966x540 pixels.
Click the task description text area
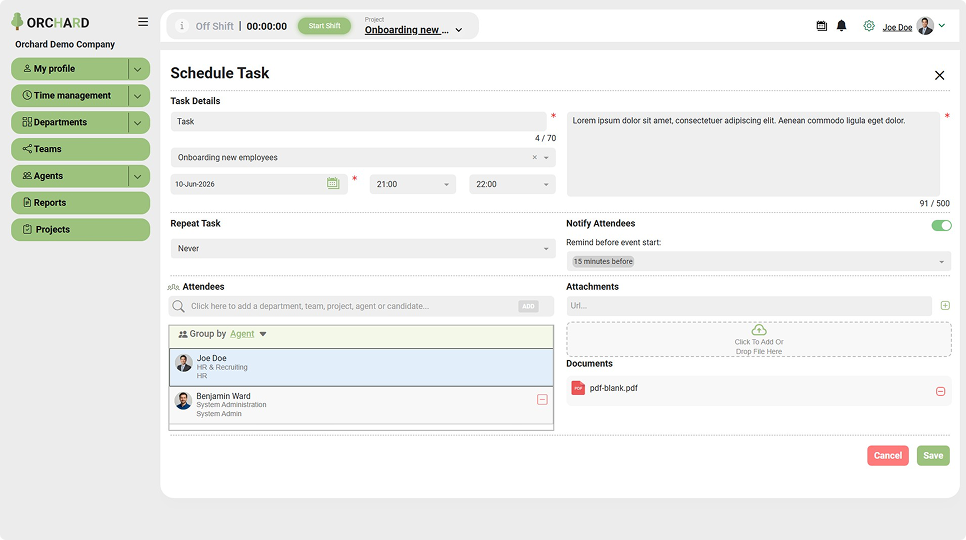tap(753, 154)
